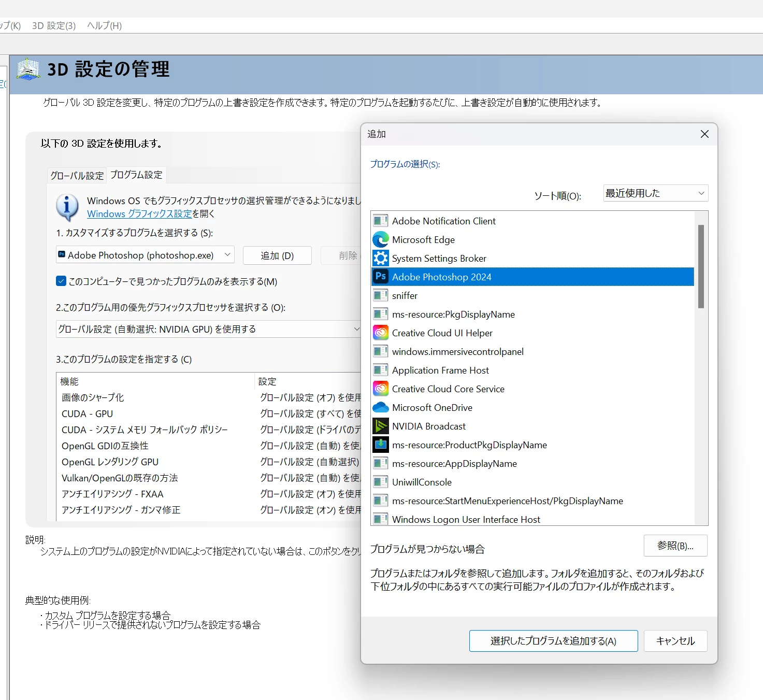Click the NVIDIA Broadcast icon
The image size is (763, 700).
click(x=381, y=426)
